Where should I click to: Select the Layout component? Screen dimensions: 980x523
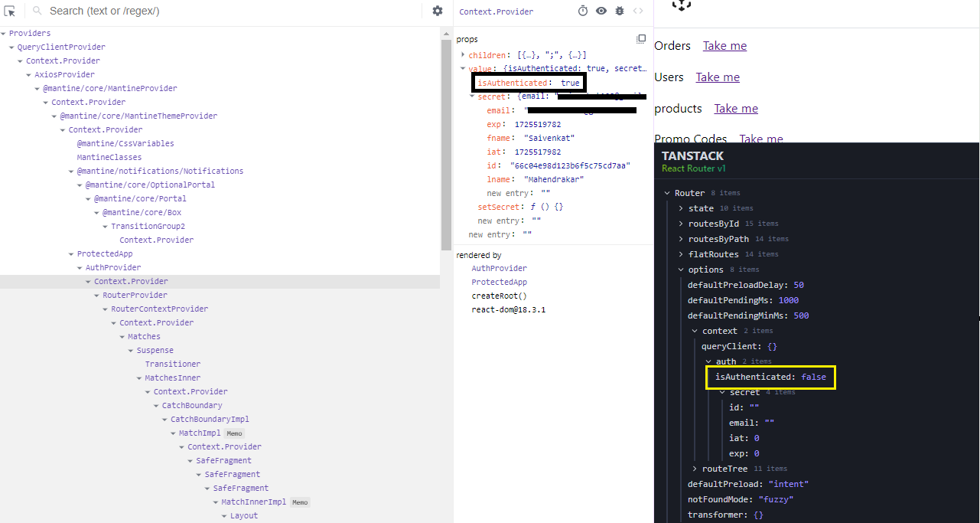pyautogui.click(x=244, y=516)
